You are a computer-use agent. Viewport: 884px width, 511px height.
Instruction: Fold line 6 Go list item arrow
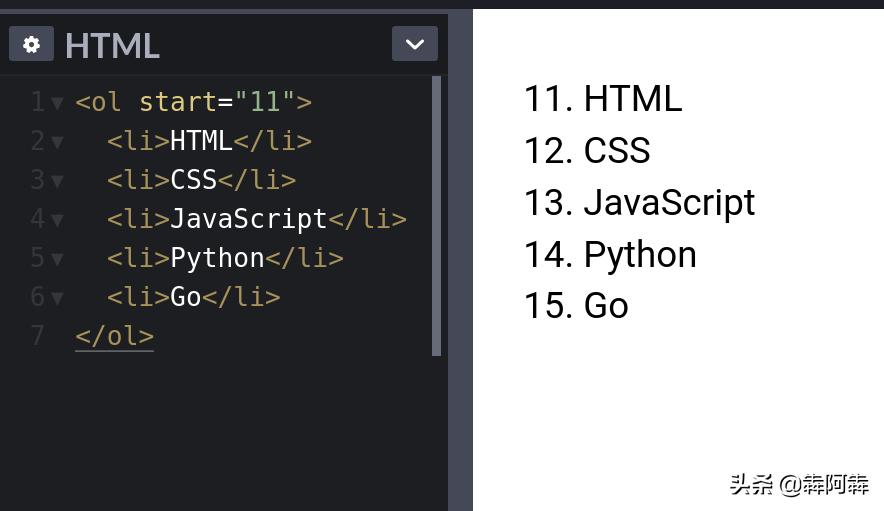click(57, 297)
